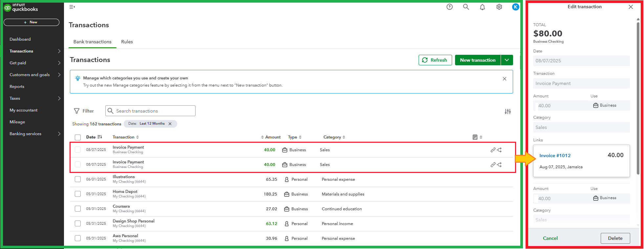
Task: Expand the New transaction dropdown arrow
Action: pyautogui.click(x=507, y=60)
